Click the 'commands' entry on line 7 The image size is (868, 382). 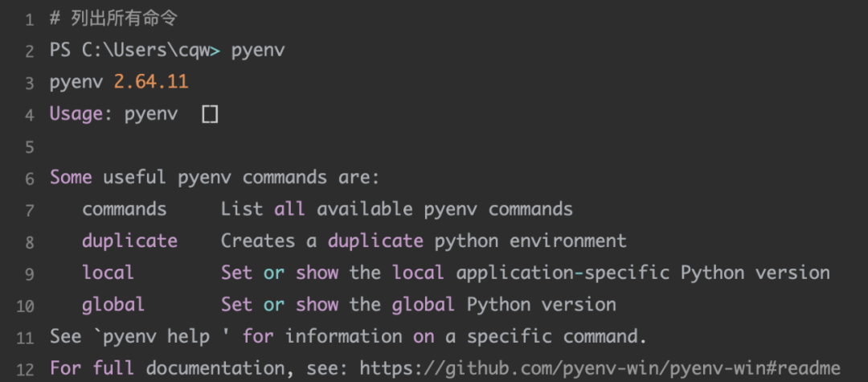pyautogui.click(x=125, y=209)
